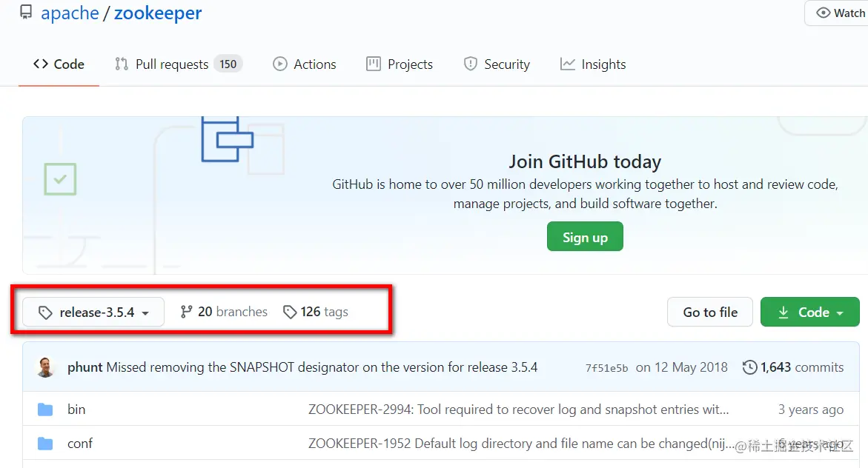Click the pull request icon
The image size is (868, 468).
(x=122, y=64)
